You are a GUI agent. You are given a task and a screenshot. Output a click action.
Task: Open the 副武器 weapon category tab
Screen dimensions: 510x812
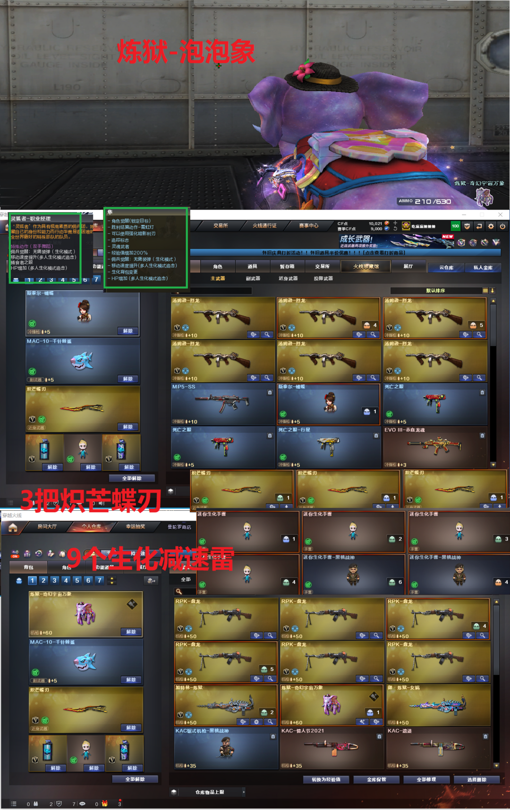tap(253, 279)
